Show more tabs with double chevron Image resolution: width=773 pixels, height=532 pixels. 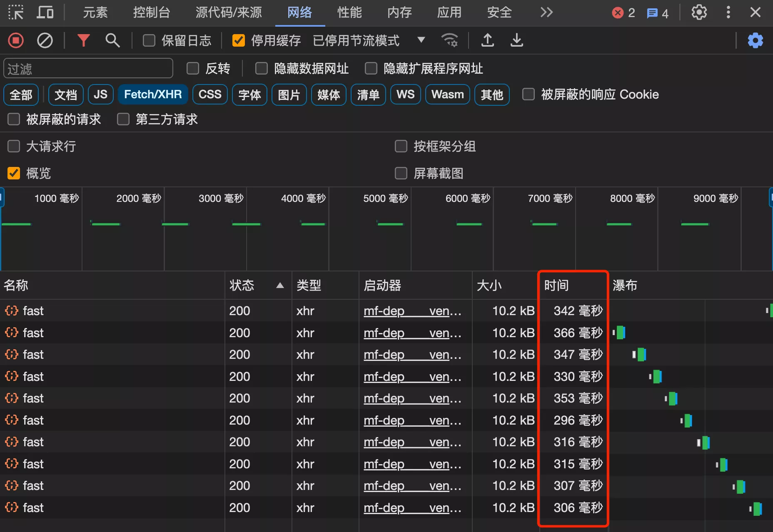click(x=546, y=12)
